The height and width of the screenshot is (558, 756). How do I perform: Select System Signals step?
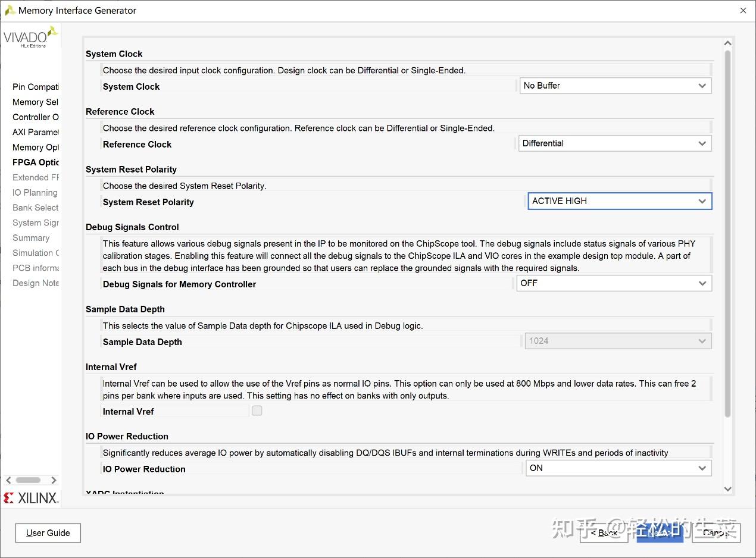(x=36, y=223)
